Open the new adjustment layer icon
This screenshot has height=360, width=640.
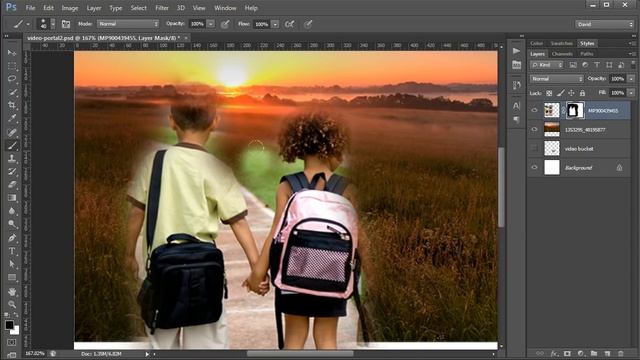coord(580,353)
